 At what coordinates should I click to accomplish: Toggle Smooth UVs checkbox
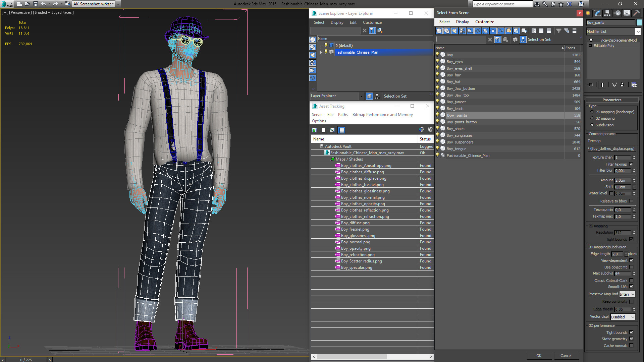tap(631, 287)
